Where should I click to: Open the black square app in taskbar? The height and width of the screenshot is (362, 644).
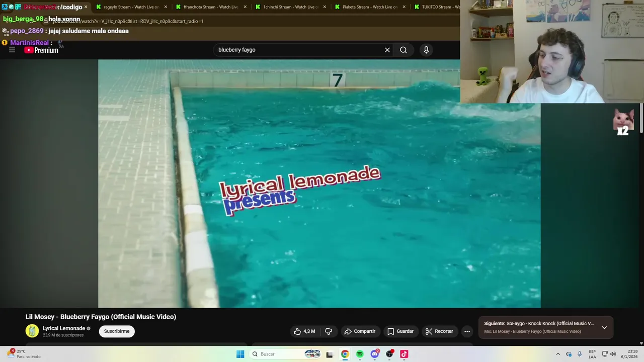pyautogui.click(x=330, y=354)
